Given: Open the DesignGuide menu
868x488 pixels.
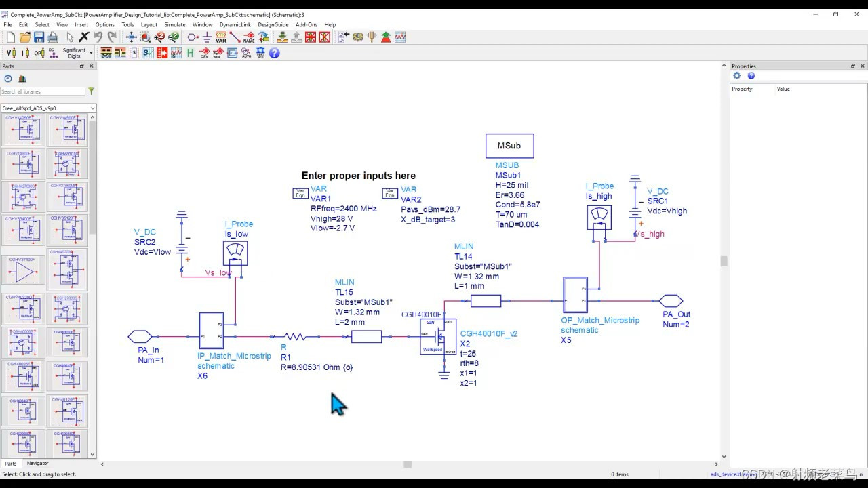Looking at the screenshot, I should (x=273, y=24).
